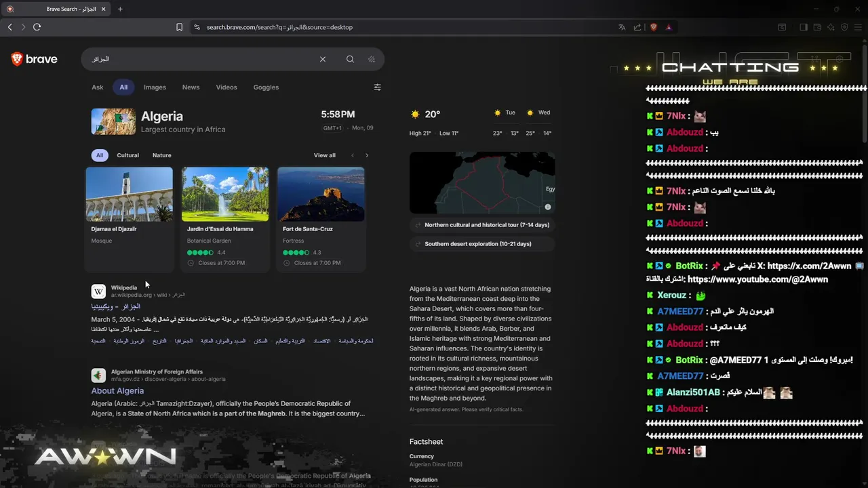Filter places by Cultural

[x=127, y=155]
